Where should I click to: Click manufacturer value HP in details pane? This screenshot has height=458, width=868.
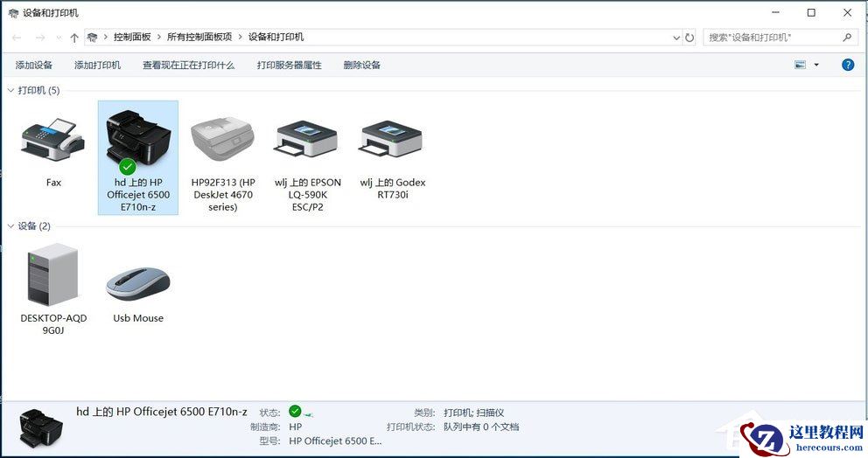[x=295, y=427]
